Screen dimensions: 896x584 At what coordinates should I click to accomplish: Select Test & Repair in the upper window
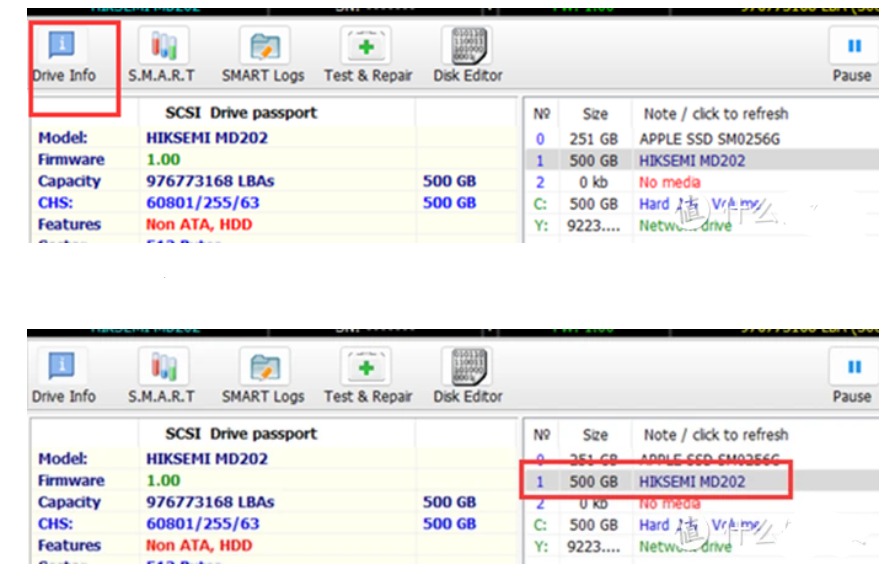(368, 55)
